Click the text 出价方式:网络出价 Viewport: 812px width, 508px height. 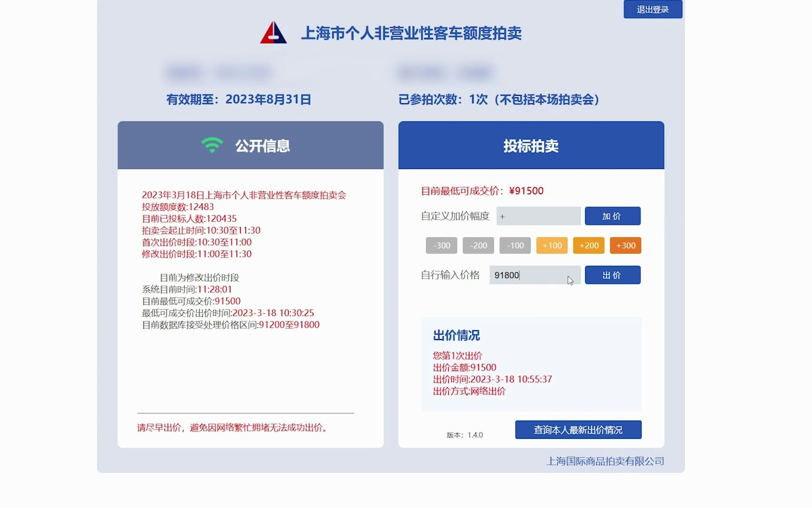pyautogui.click(x=469, y=391)
